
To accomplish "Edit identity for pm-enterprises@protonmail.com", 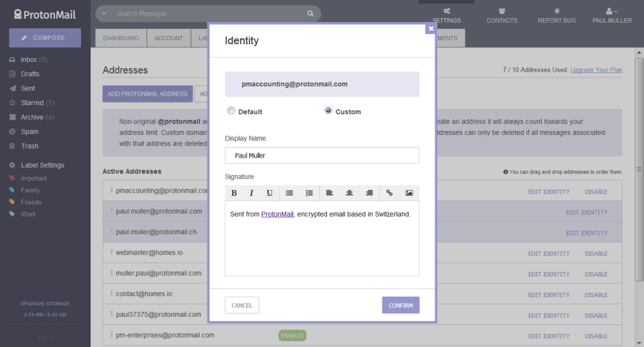I will click(548, 336).
